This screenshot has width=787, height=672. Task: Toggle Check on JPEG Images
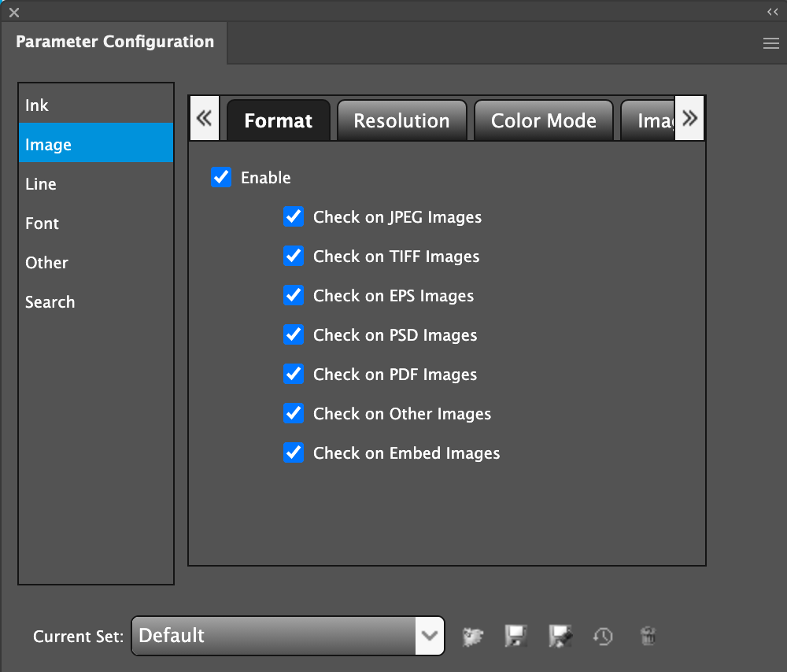pyautogui.click(x=294, y=217)
